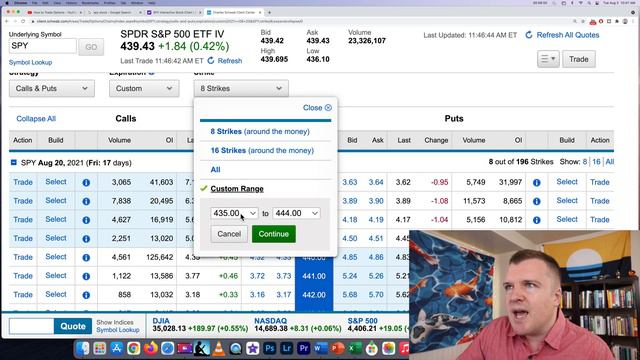Open the 8 Strikes dropdown
Screen dimensions: 640x360
[241, 89]
